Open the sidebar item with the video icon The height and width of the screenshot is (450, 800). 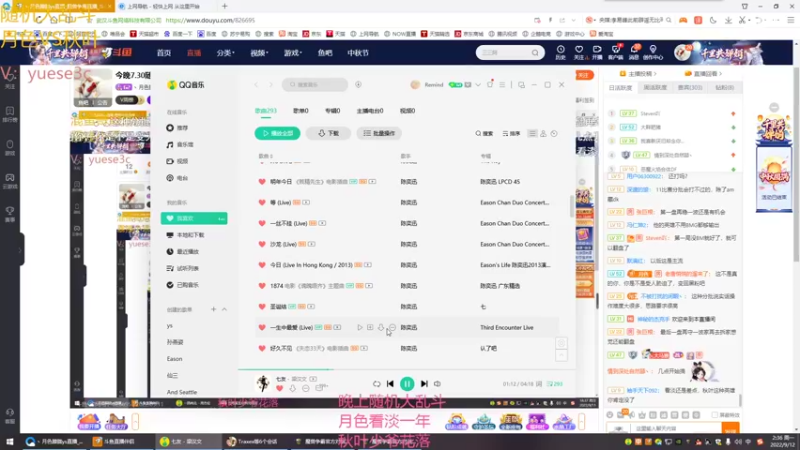(177, 161)
